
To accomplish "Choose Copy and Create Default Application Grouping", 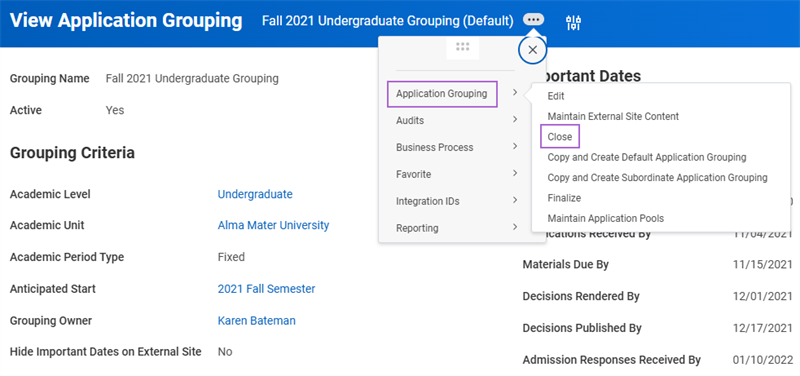I will point(647,157).
